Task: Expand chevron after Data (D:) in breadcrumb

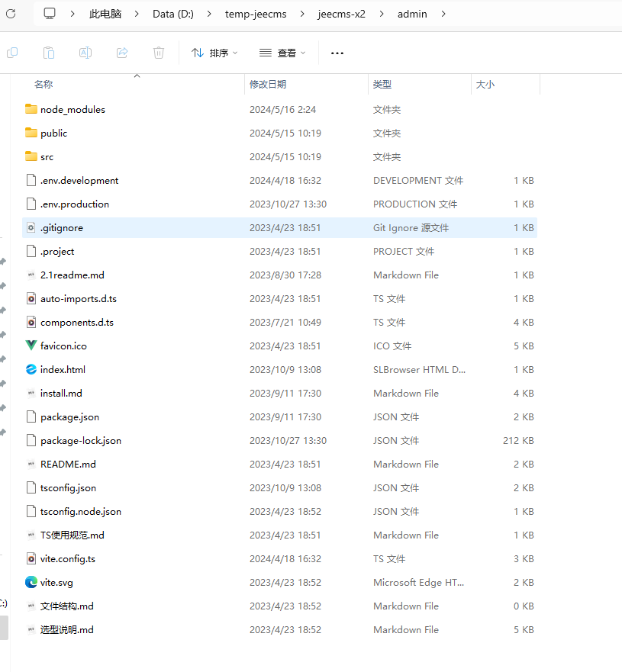Action: tap(209, 14)
